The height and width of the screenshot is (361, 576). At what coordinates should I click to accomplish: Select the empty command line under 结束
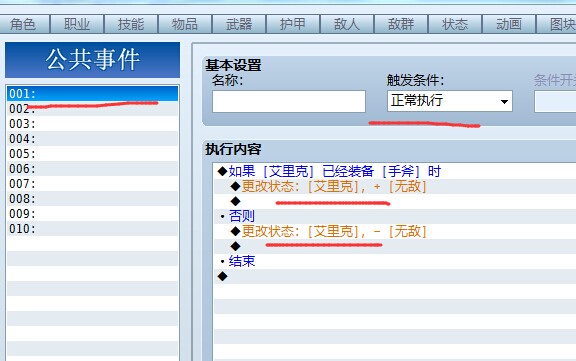[x=395, y=276]
